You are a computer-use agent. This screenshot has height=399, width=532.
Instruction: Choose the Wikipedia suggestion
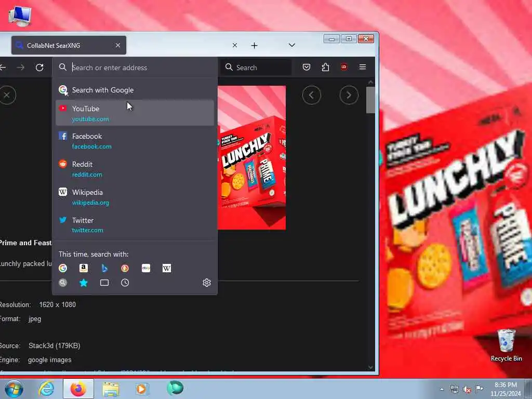click(135, 197)
